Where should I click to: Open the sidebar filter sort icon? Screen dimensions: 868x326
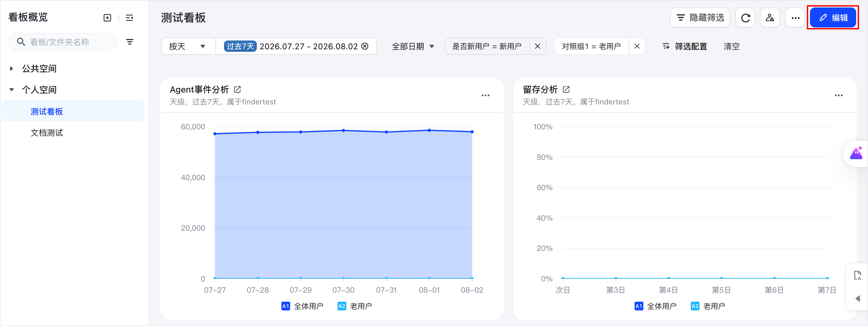point(130,42)
